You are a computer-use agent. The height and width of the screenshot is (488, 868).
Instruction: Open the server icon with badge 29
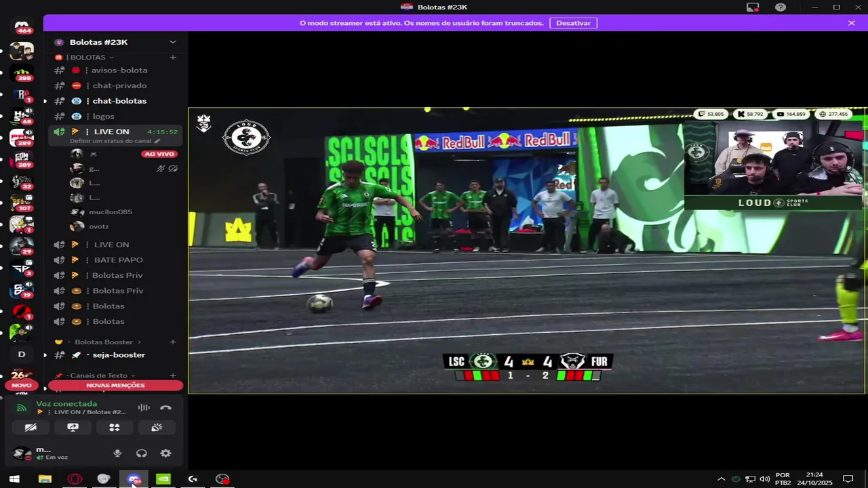pos(22,246)
